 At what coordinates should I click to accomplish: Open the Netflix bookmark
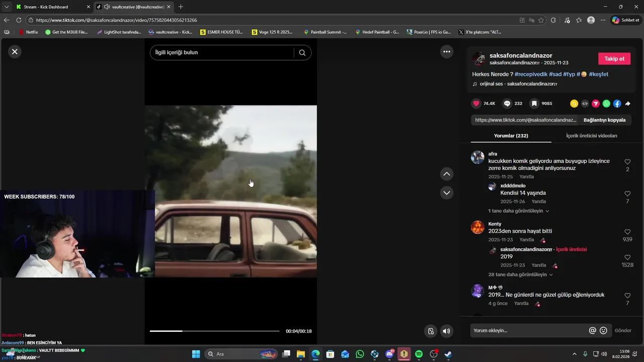click(x=28, y=32)
